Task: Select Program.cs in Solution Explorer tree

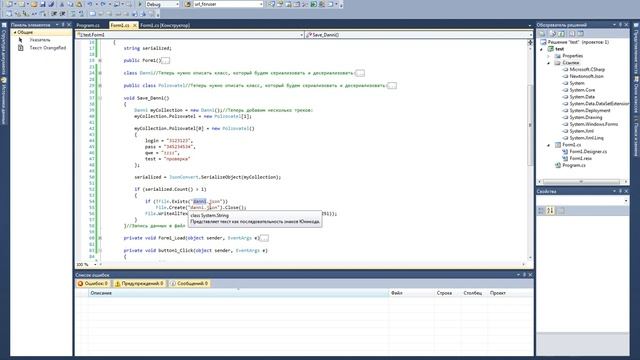Action: 574,165
